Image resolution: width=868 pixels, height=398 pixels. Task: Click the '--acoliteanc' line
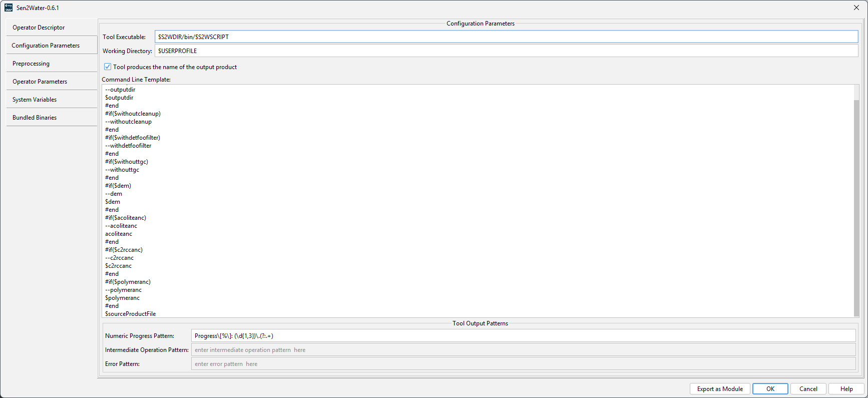click(121, 226)
